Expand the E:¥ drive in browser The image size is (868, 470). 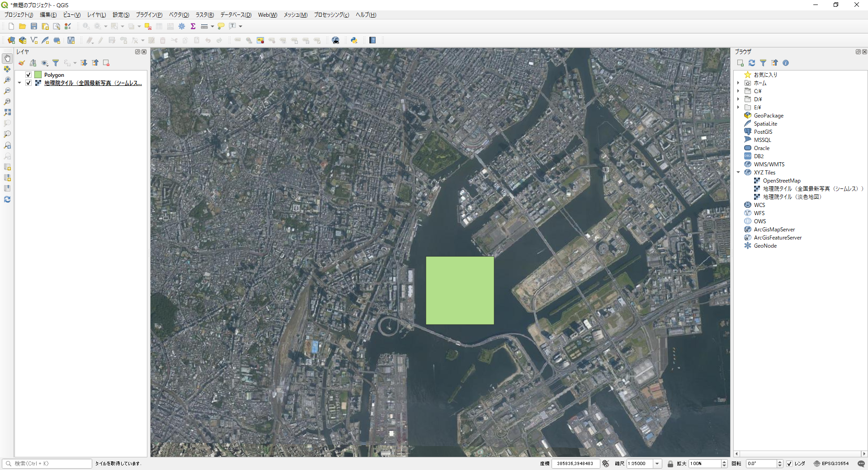[x=739, y=108]
